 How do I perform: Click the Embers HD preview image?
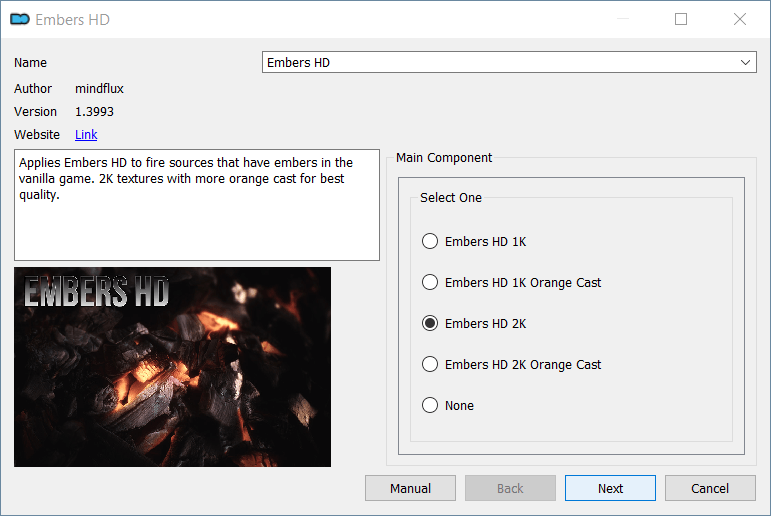pyautogui.click(x=173, y=367)
